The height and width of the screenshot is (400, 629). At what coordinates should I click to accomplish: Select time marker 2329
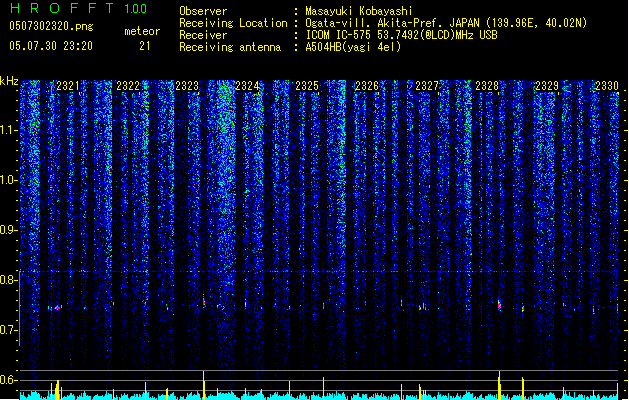pos(547,86)
